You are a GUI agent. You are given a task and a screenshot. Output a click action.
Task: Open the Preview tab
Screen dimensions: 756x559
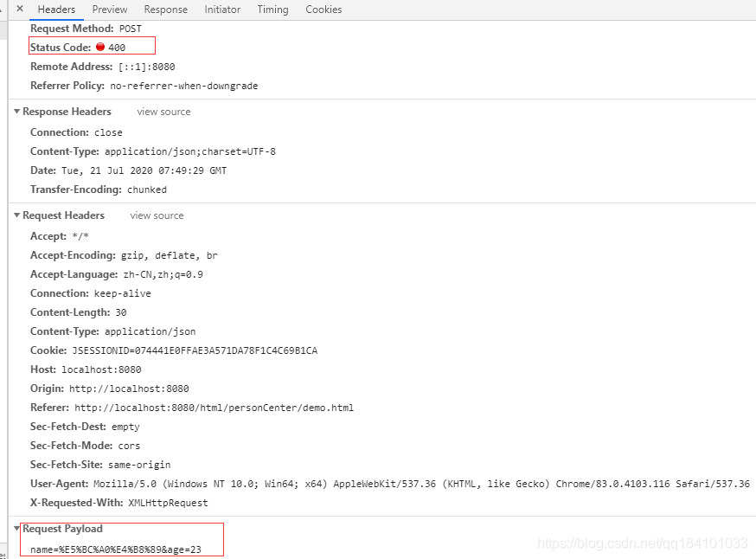point(110,10)
